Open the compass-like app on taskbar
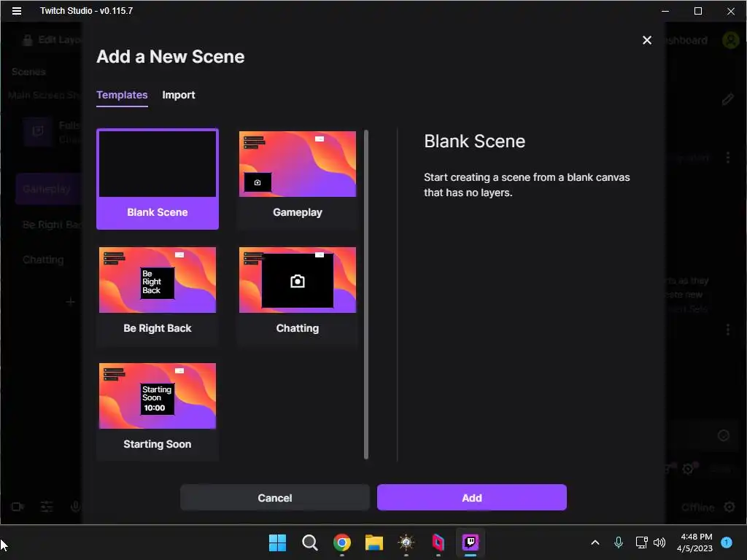747x560 pixels. [x=406, y=542]
